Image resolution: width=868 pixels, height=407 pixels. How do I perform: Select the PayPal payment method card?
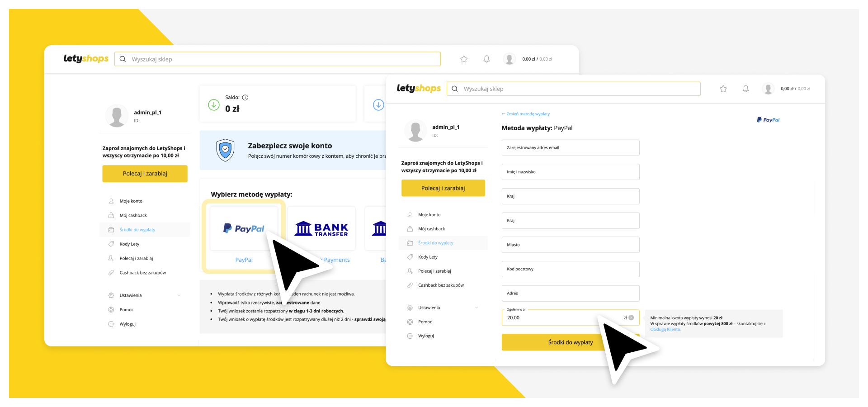coord(244,228)
